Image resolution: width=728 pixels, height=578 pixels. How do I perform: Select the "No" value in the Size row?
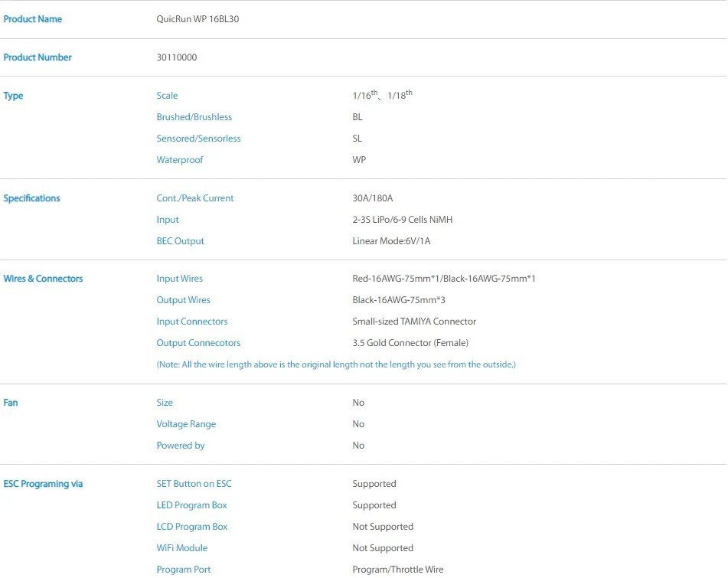point(358,403)
